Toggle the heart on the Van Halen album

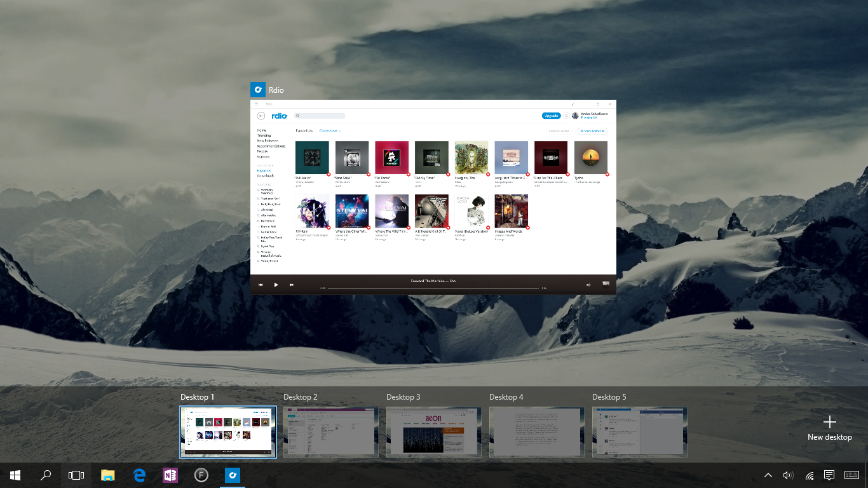coord(448,227)
